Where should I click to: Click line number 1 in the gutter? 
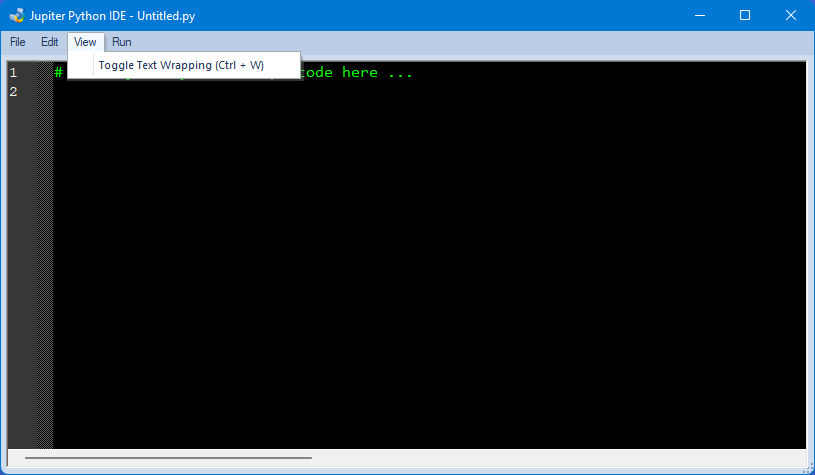[x=13, y=73]
